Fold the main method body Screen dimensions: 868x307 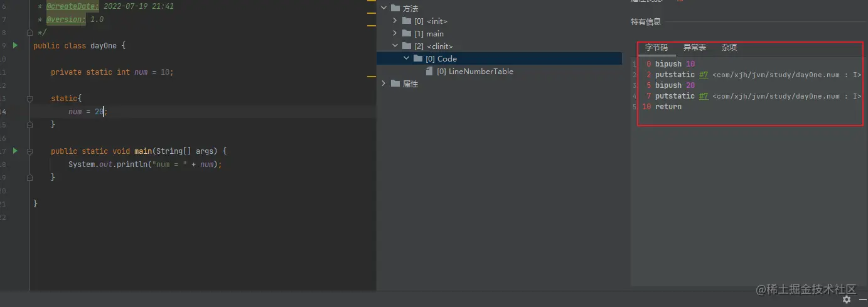(29, 151)
